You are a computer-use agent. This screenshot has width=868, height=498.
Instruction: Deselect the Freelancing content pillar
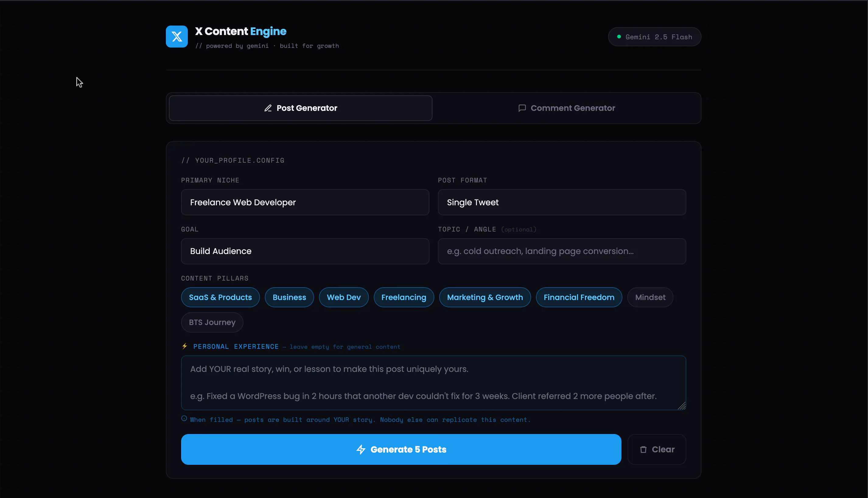404,297
